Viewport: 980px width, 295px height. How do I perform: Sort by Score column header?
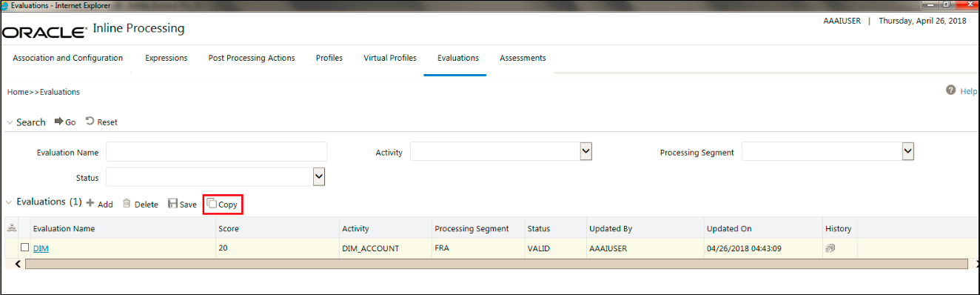click(229, 228)
